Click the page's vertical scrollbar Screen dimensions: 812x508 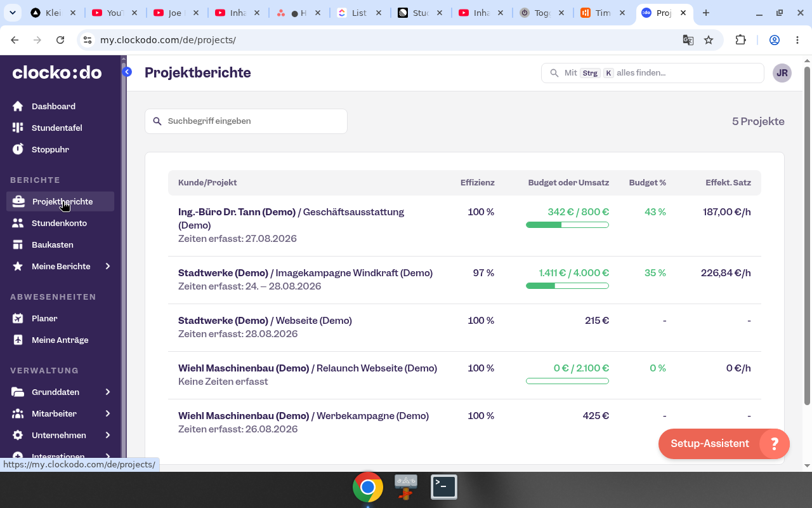[807, 235]
